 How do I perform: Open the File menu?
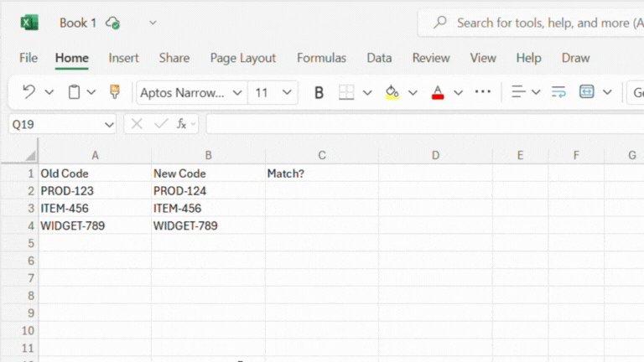[x=29, y=58]
